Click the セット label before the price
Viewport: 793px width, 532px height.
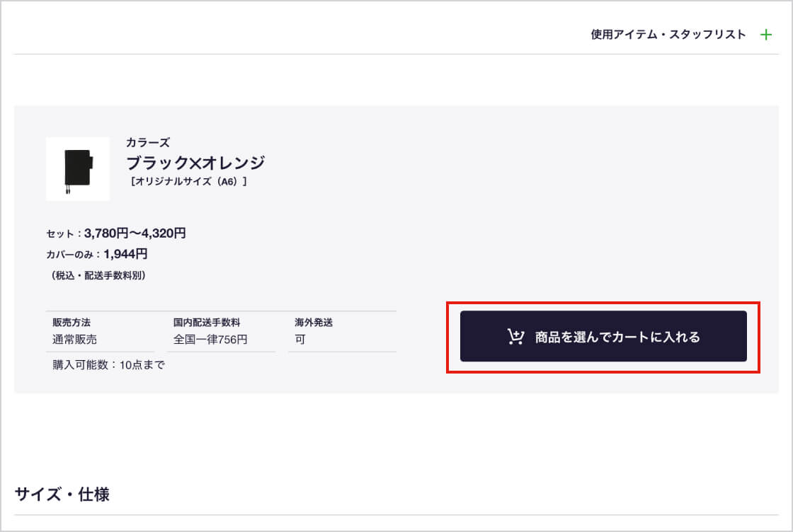59,234
